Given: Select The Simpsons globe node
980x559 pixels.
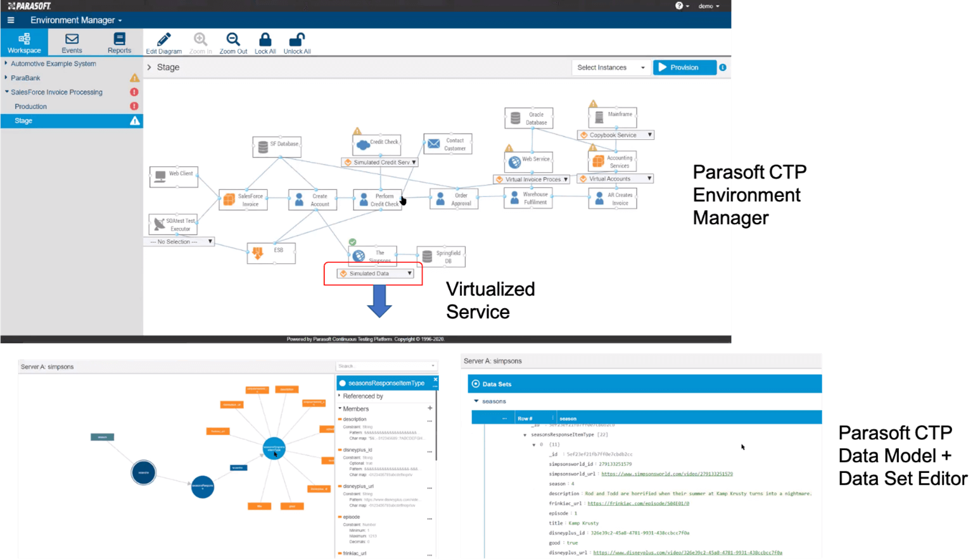Looking at the screenshot, I should click(x=372, y=256).
